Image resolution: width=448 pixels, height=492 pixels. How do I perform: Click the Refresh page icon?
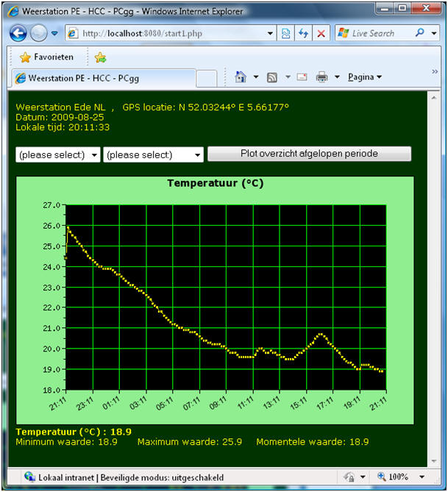[x=303, y=33]
